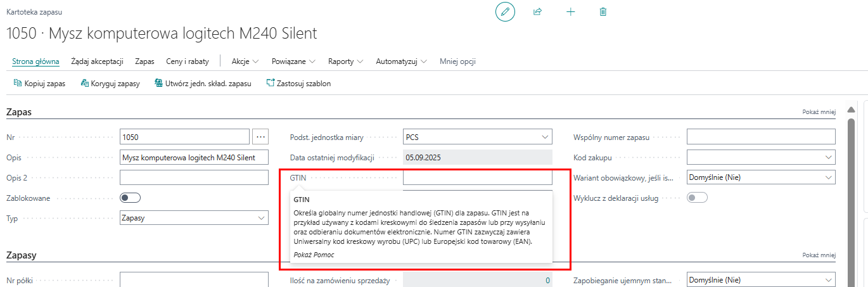Click the page title Mysz komputerowa logitech
This screenshot has height=287, width=868.
(162, 33)
